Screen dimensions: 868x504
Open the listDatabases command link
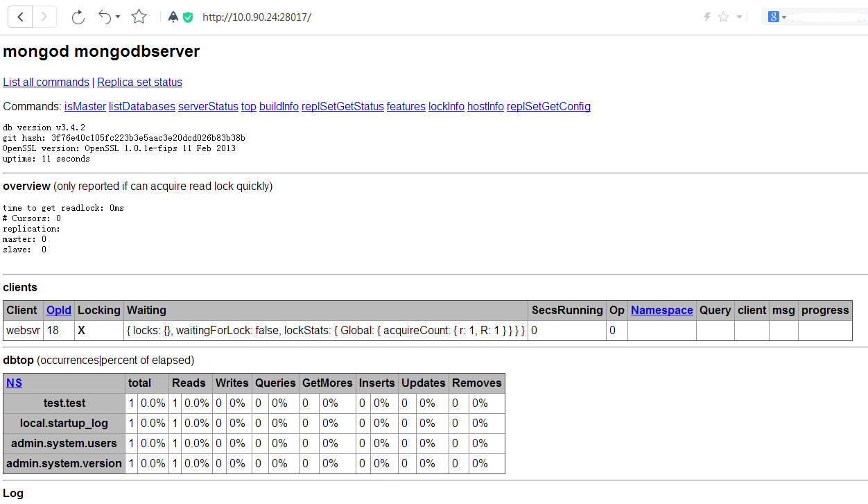(x=142, y=106)
